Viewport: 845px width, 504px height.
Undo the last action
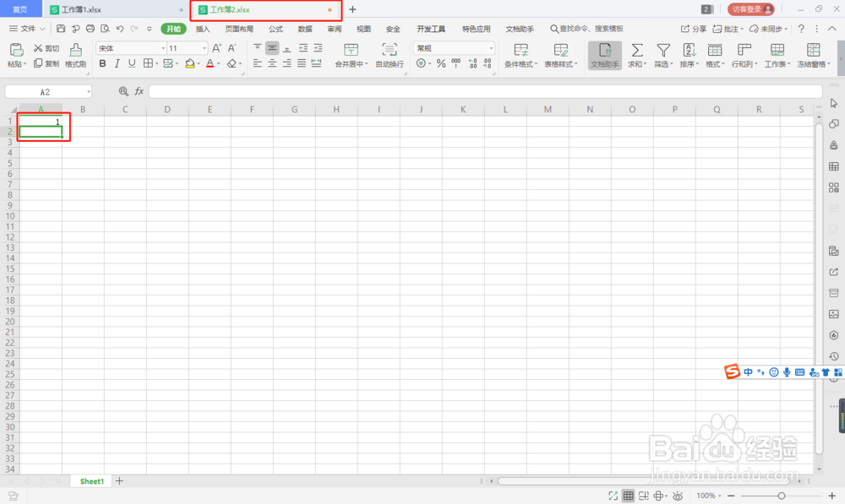[x=120, y=29]
